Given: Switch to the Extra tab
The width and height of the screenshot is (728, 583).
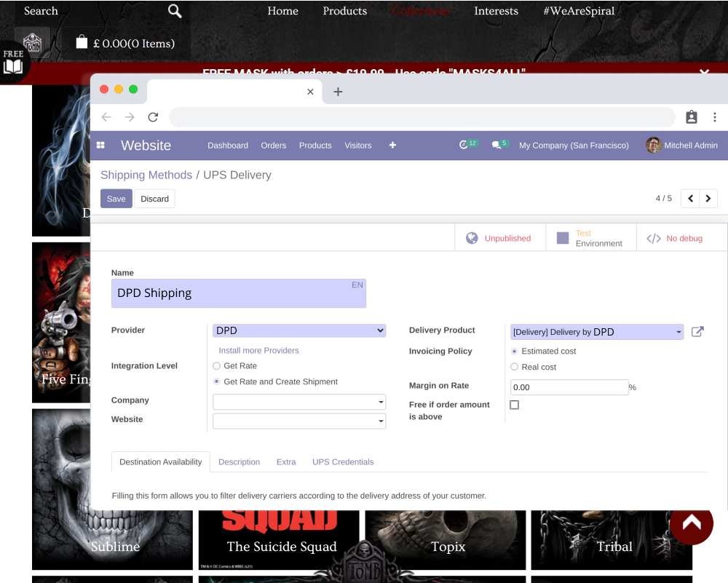Looking at the screenshot, I should tap(286, 462).
